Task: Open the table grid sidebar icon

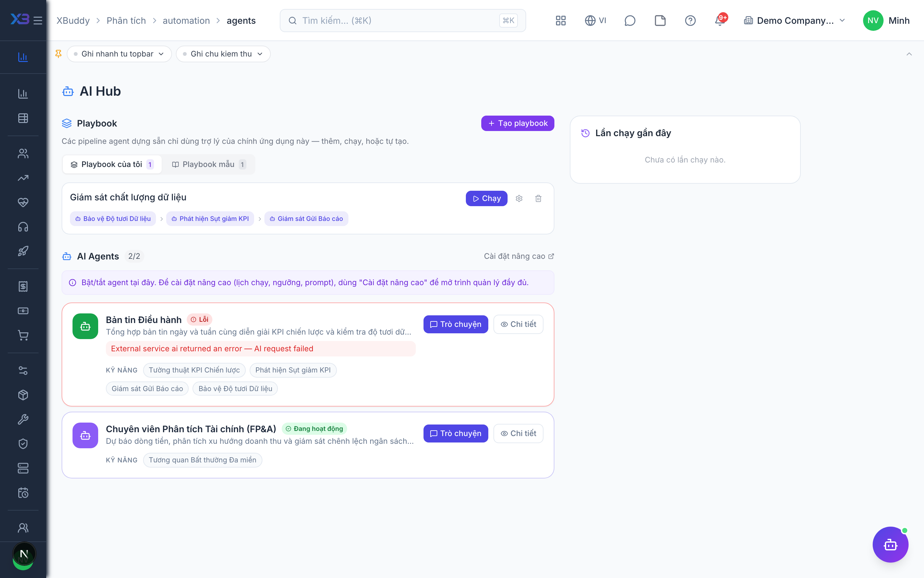Action: pyautogui.click(x=23, y=118)
